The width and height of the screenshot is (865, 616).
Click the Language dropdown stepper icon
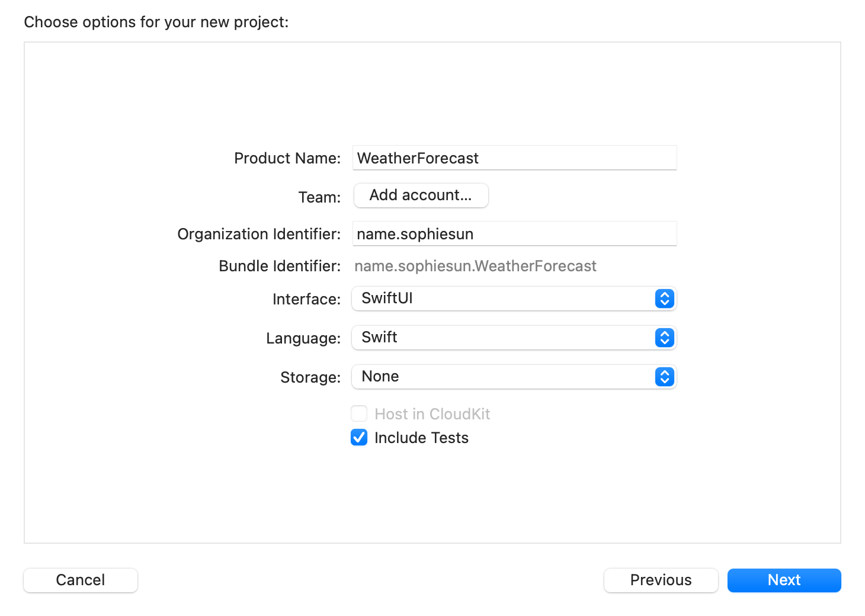(x=665, y=338)
